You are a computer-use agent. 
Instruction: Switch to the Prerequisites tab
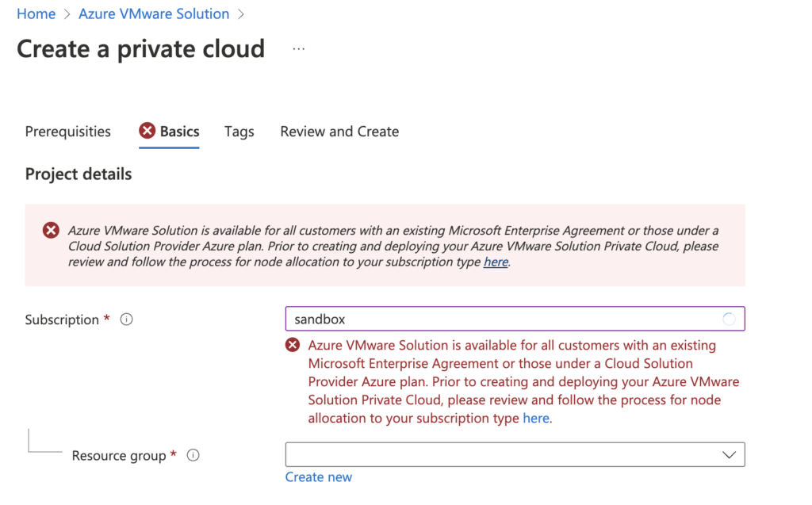click(x=68, y=132)
